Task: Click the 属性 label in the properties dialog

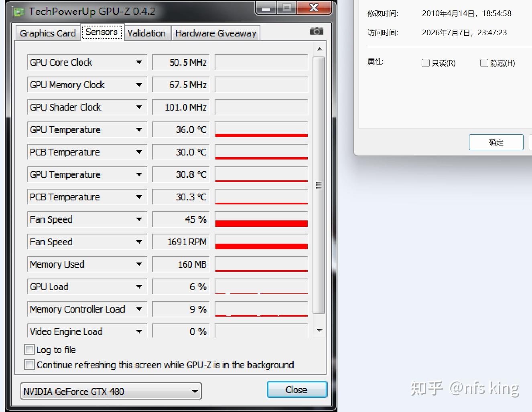Action: (376, 62)
